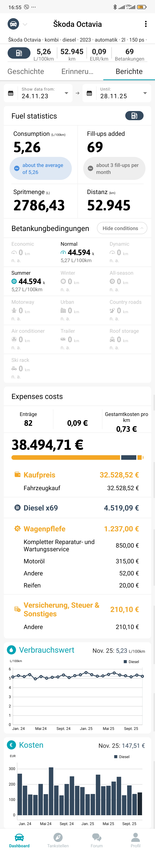The height and width of the screenshot is (868, 155).
Task: Toggle Diesel legend in Kosten chart
Action: pos(122,756)
